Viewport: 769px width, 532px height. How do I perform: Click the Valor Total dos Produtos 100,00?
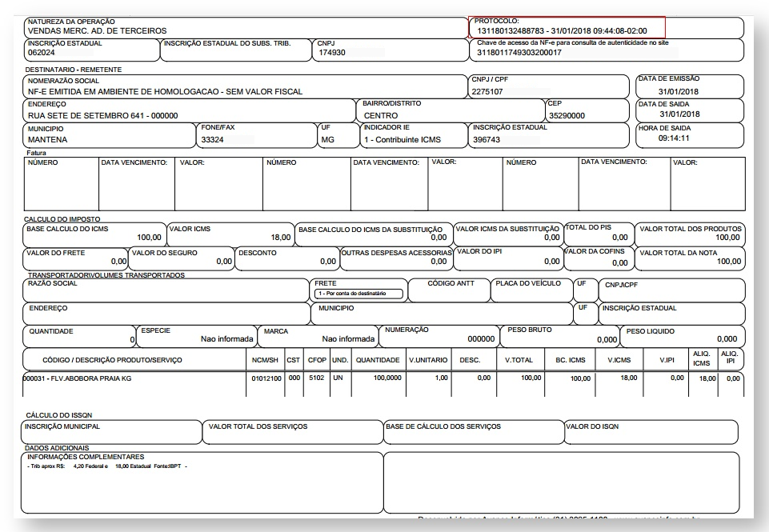(728, 238)
